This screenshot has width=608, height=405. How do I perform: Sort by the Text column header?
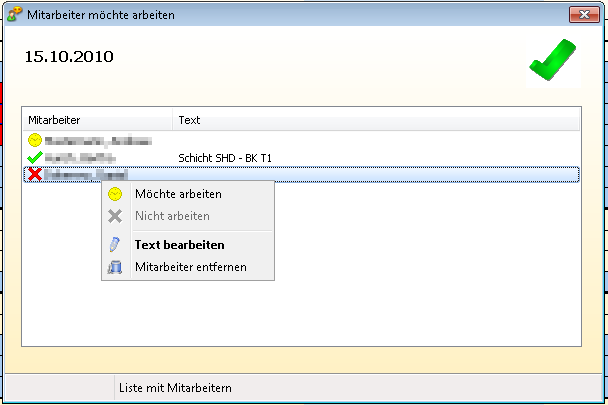point(376,120)
